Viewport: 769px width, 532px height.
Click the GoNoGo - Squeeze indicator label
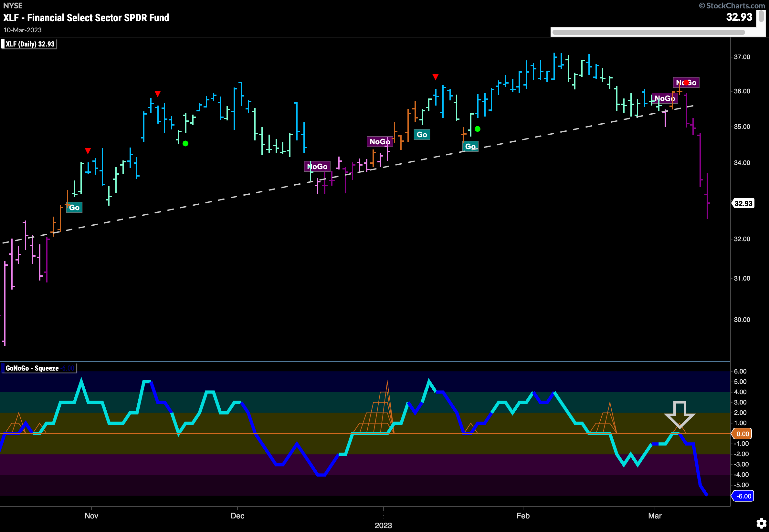(39, 368)
